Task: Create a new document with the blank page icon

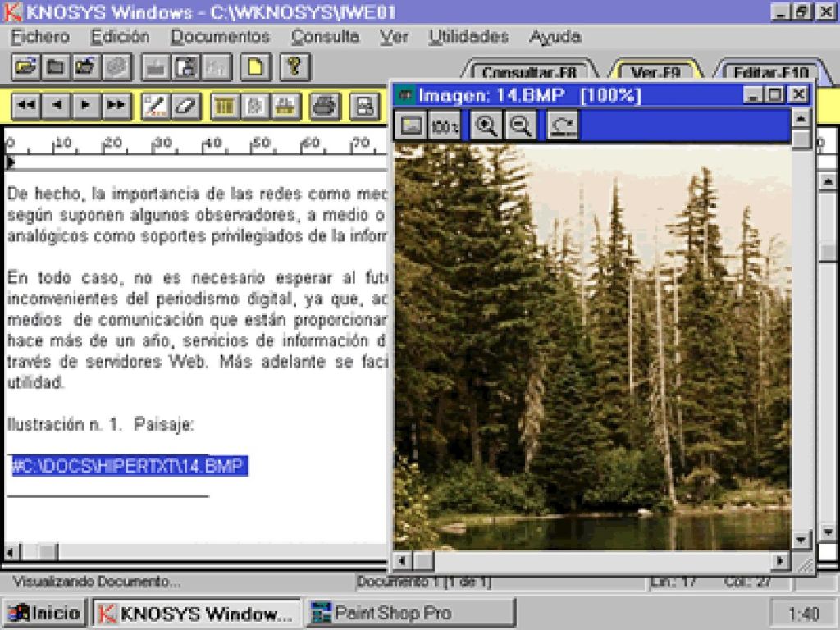Action: tap(254, 68)
